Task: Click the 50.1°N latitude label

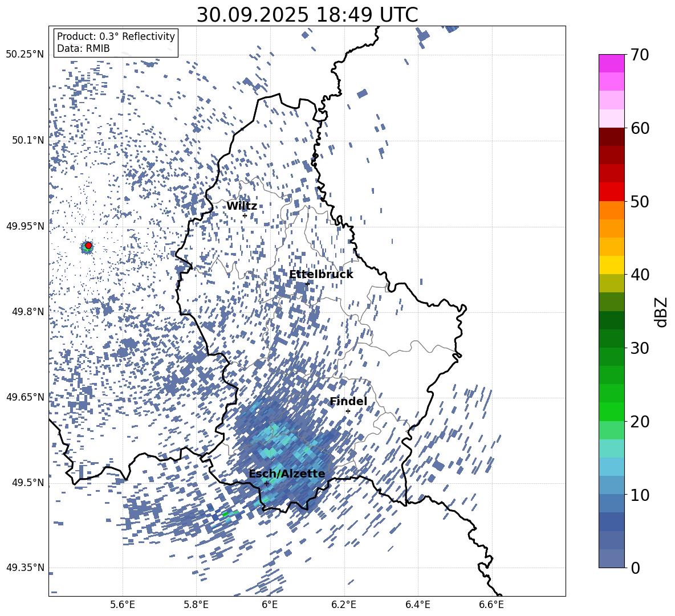Action: click(x=28, y=140)
